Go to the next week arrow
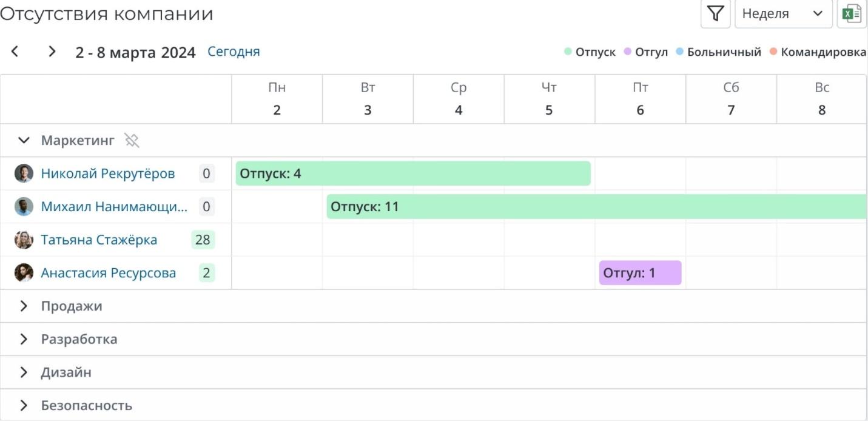The height and width of the screenshot is (421, 868). [52, 52]
